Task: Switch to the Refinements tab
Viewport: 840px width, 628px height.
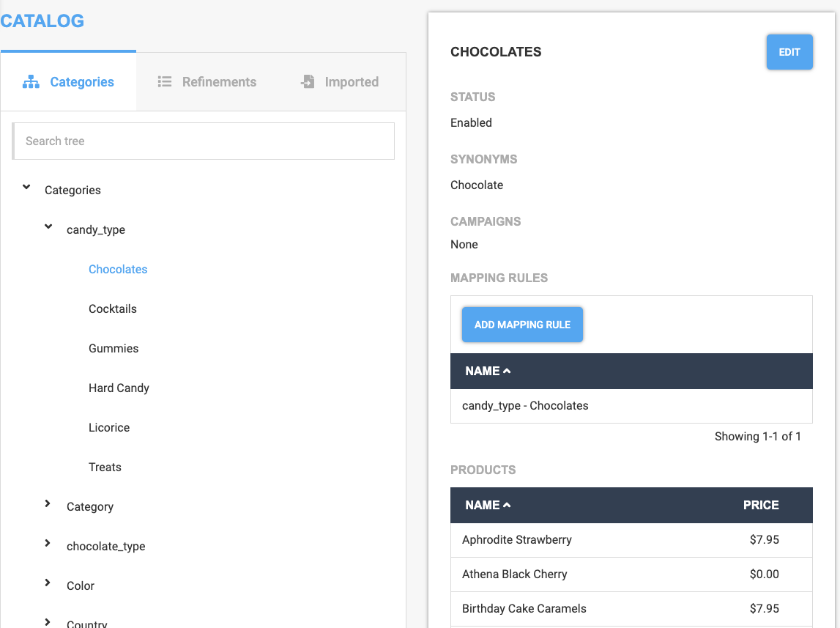Action: click(x=207, y=82)
